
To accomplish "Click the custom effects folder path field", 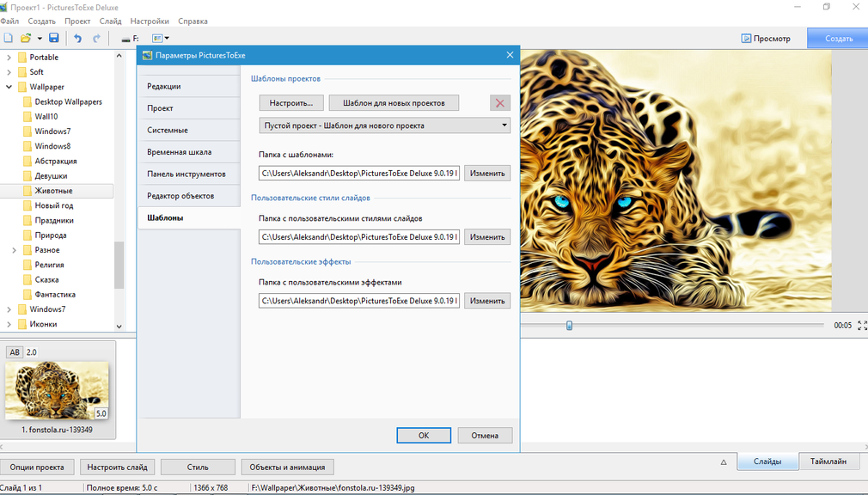I will point(359,301).
